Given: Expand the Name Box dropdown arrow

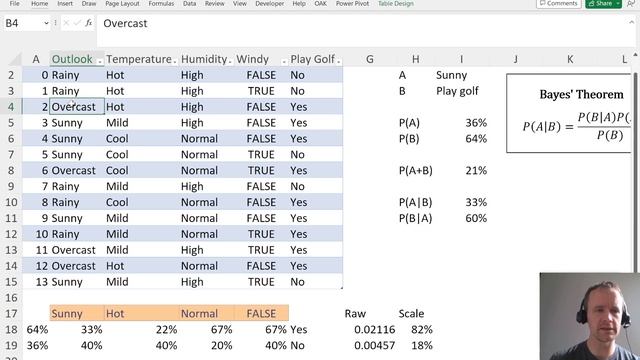Looking at the screenshot, I should (46, 24).
